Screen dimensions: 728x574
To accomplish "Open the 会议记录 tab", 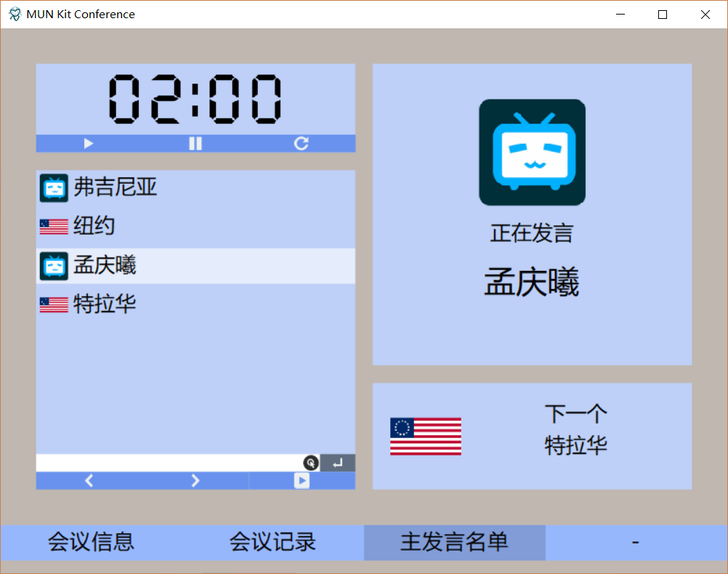I will point(272,543).
